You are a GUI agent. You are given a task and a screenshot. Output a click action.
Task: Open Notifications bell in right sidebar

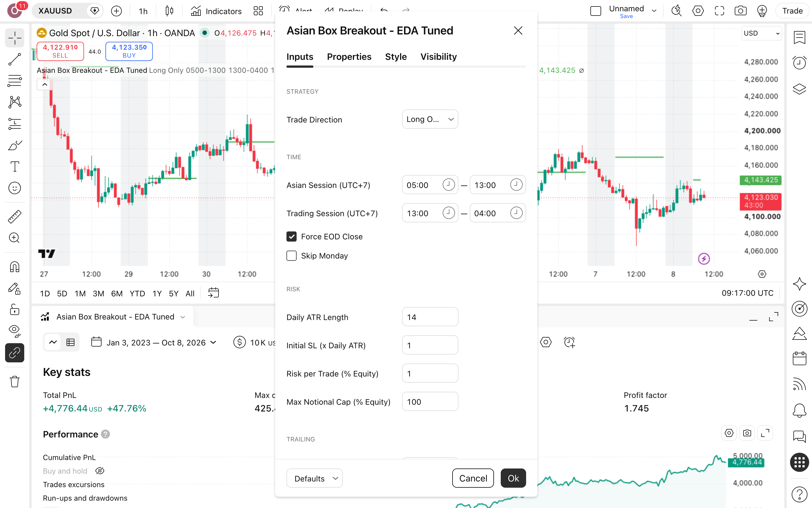pos(799,410)
